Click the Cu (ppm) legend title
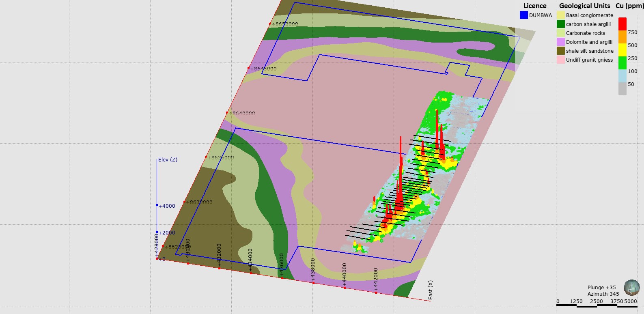The image size is (644, 314). pyautogui.click(x=629, y=6)
